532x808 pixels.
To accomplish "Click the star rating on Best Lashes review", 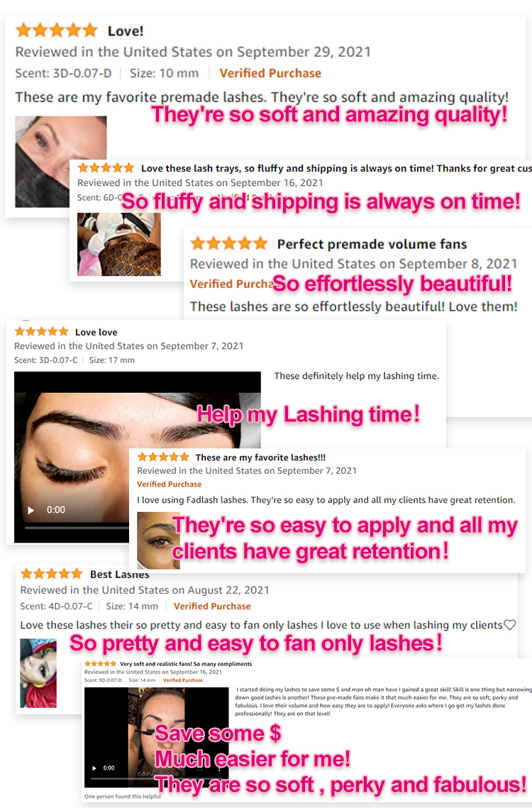I will [51, 573].
